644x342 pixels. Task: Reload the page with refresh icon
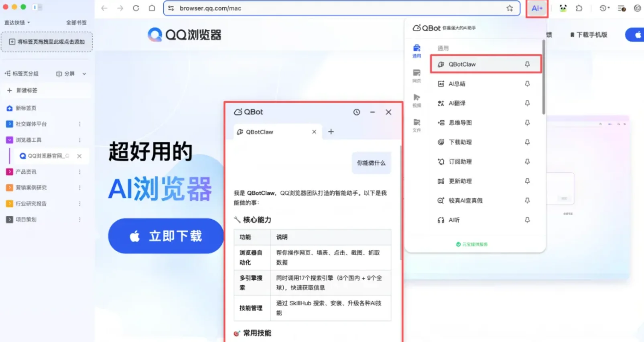pos(136,8)
